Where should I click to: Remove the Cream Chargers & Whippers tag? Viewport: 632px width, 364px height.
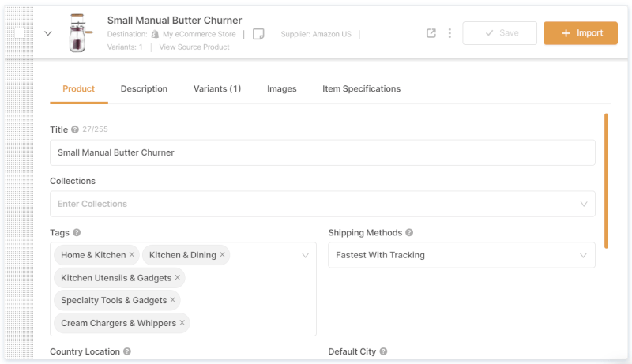click(182, 323)
